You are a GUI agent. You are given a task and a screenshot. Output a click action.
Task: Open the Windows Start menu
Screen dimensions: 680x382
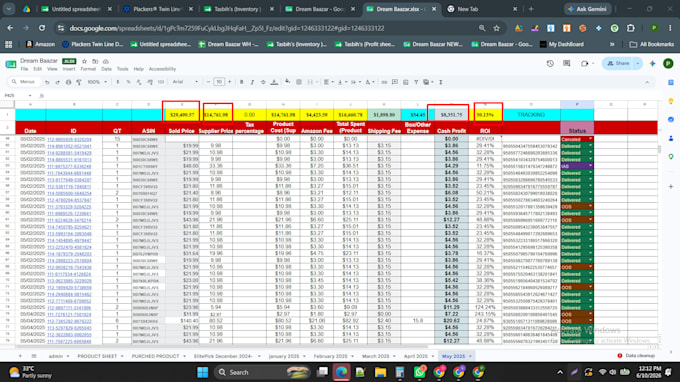click(203, 372)
